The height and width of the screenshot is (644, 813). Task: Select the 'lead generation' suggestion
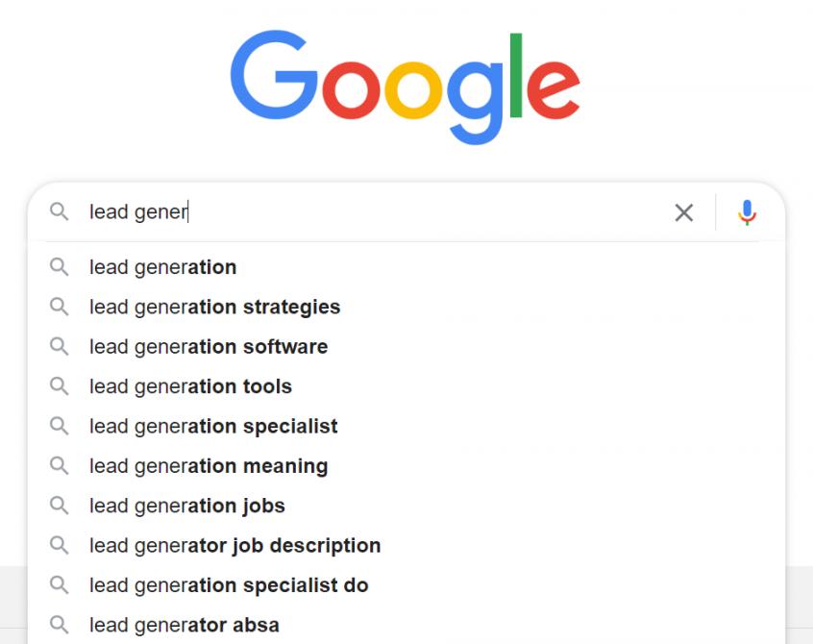click(162, 267)
